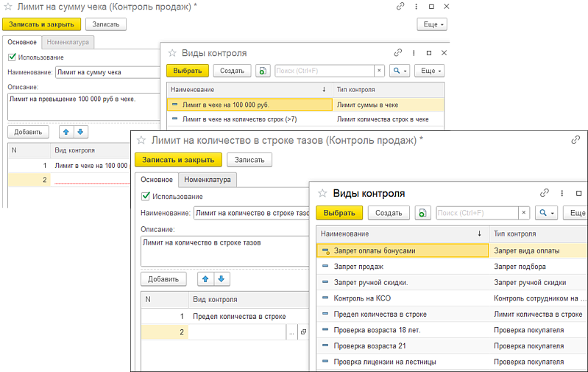
Task: Select row Запрет ручной скидки.
Action: [x=452, y=282]
